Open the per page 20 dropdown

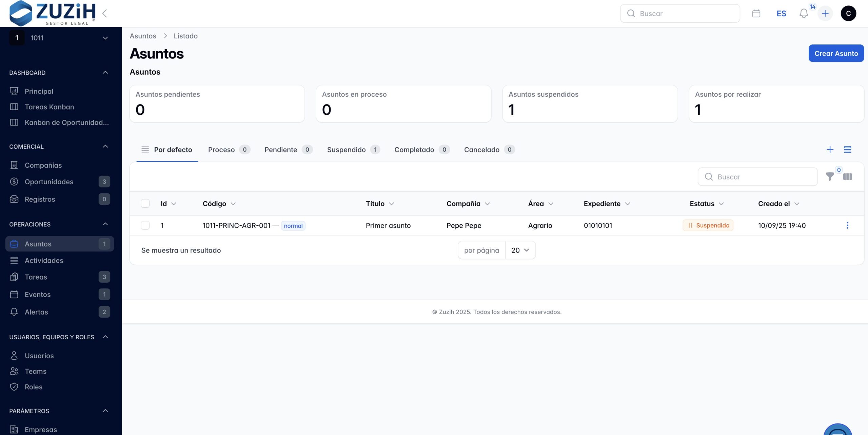[520, 250]
